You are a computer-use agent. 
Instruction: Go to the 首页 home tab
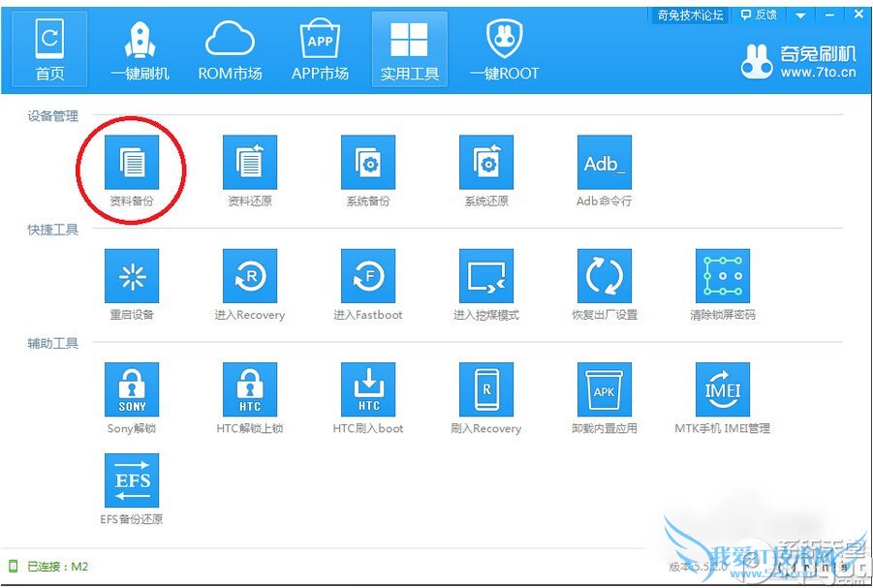pyautogui.click(x=49, y=49)
